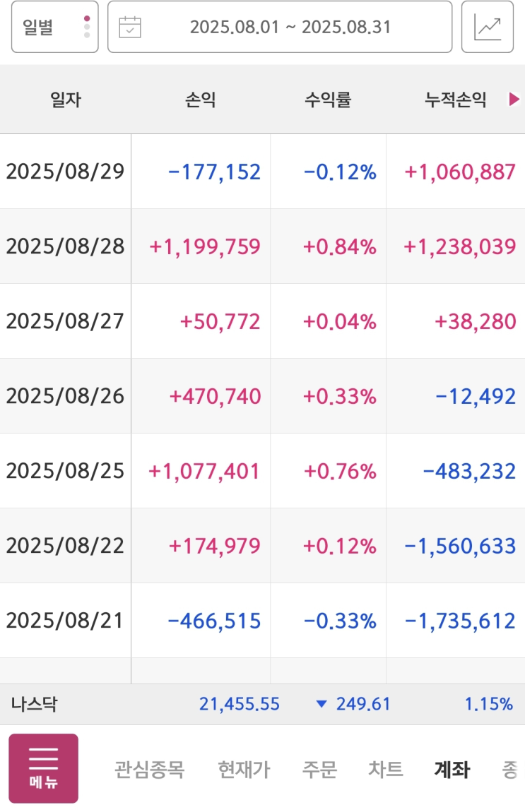
Task: Open the 일별 period dropdown
Action: (x=54, y=27)
